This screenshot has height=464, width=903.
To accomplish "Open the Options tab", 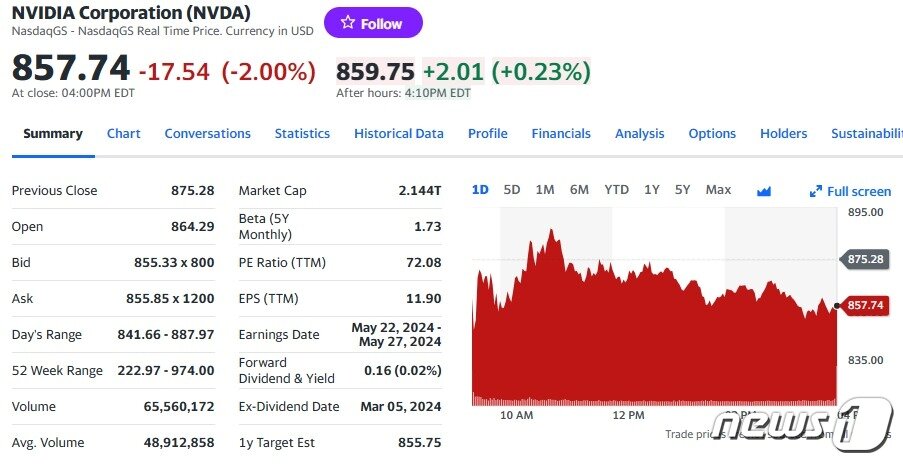I will (x=712, y=134).
